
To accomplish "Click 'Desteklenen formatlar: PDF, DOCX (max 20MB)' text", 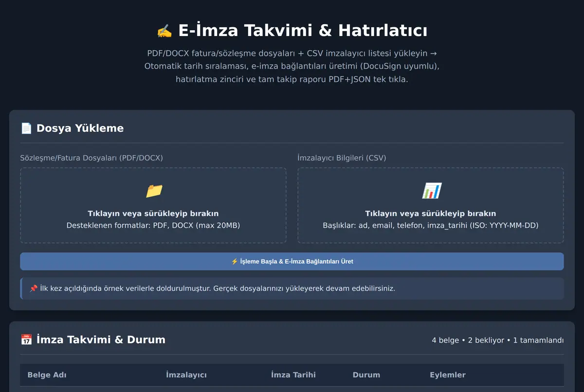I will pyautogui.click(x=153, y=226).
